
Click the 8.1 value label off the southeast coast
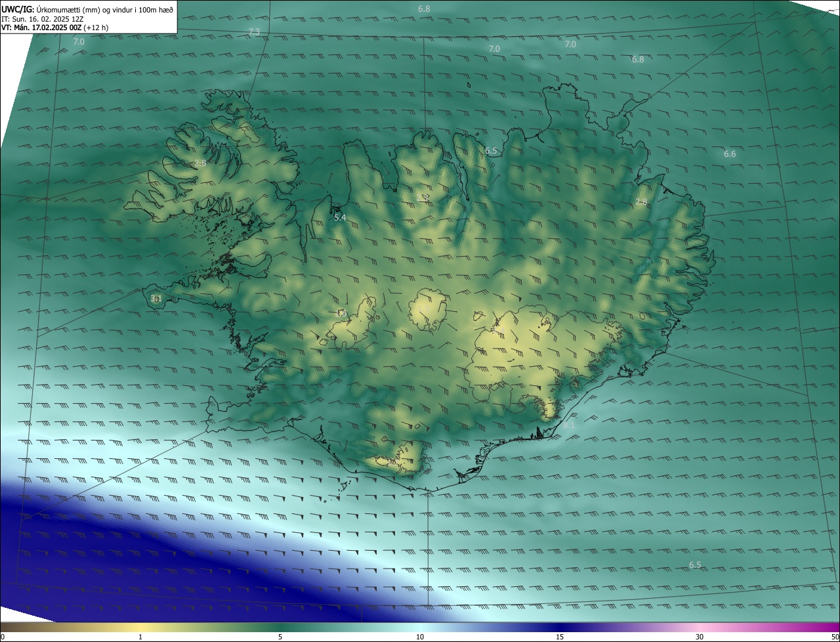click(569, 425)
